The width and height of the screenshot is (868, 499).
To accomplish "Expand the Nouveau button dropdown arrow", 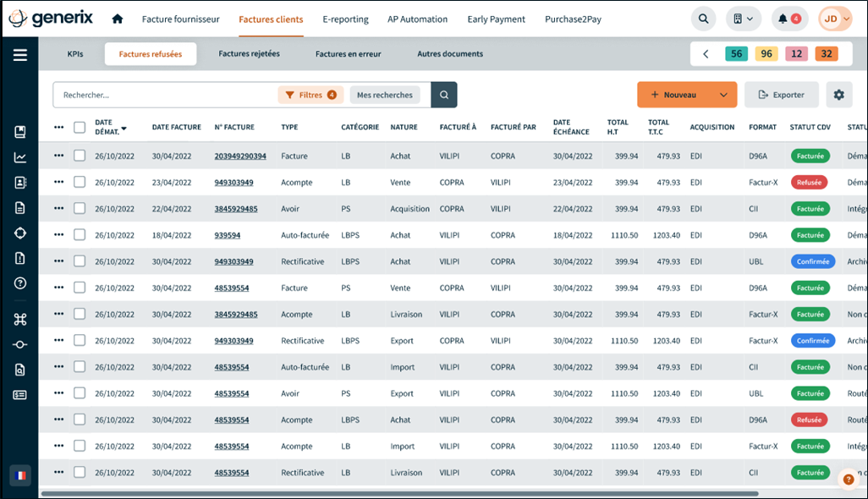I will point(723,95).
